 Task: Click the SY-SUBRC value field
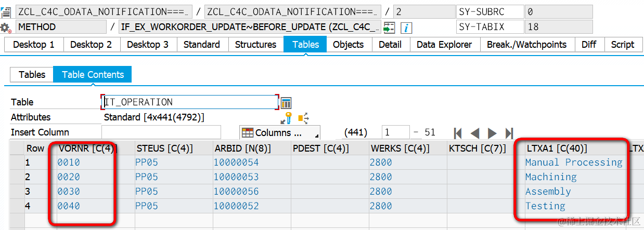(x=559, y=11)
